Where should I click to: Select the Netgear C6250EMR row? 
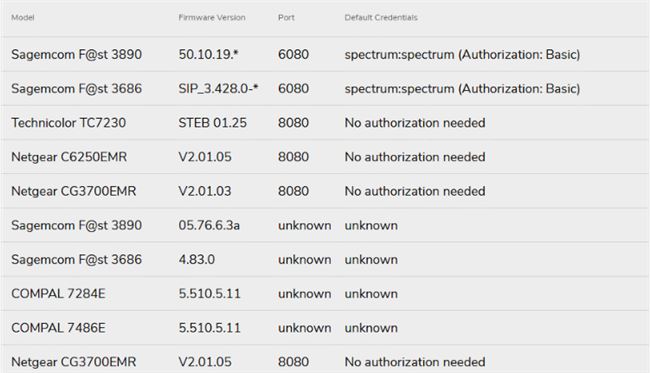point(325,157)
